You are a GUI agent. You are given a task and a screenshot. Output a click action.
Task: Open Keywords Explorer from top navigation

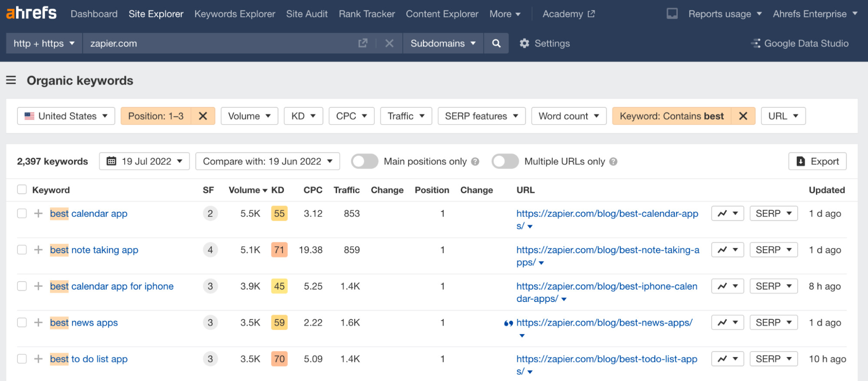point(234,14)
